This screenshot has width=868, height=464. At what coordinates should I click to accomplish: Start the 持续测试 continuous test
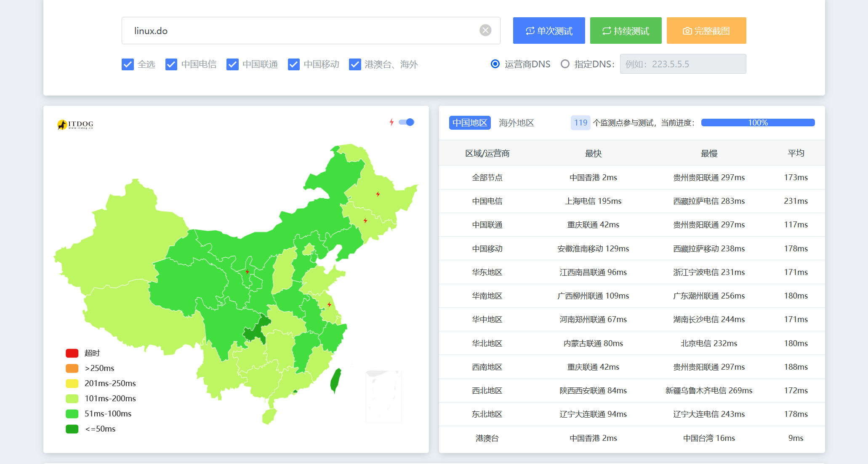[626, 30]
